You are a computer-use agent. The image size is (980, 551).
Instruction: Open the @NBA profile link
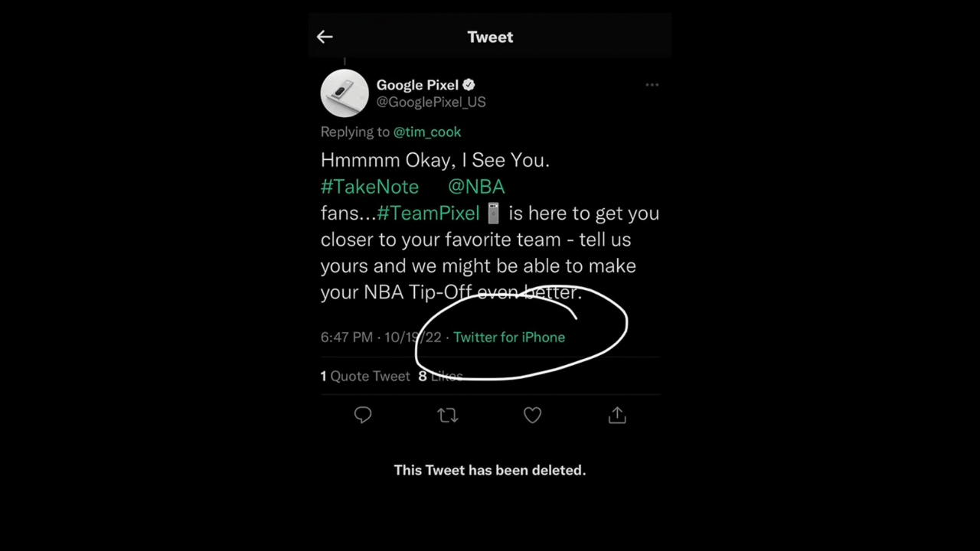476,186
